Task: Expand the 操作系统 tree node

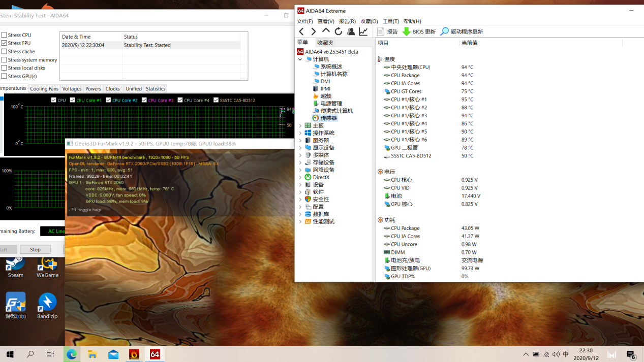Action: [300, 133]
